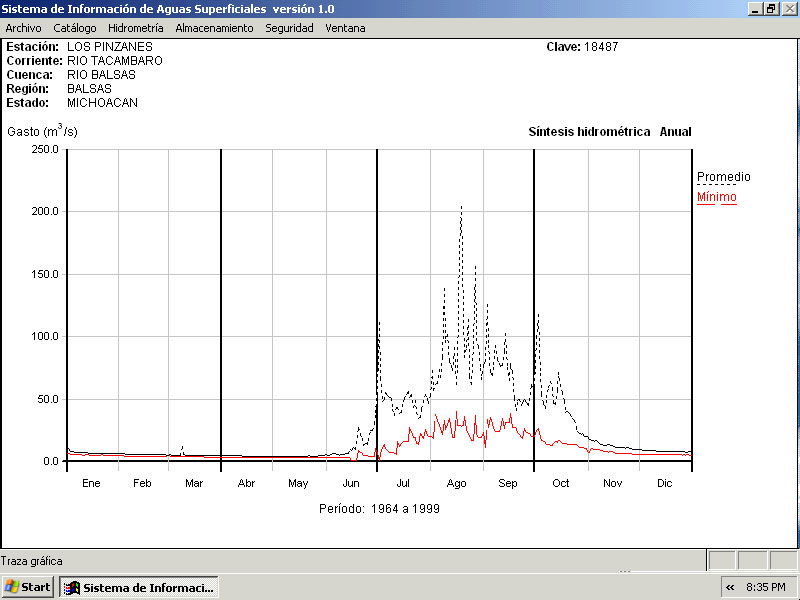Open the Archivo menu
Screen dimensions: 800x600
point(23,28)
